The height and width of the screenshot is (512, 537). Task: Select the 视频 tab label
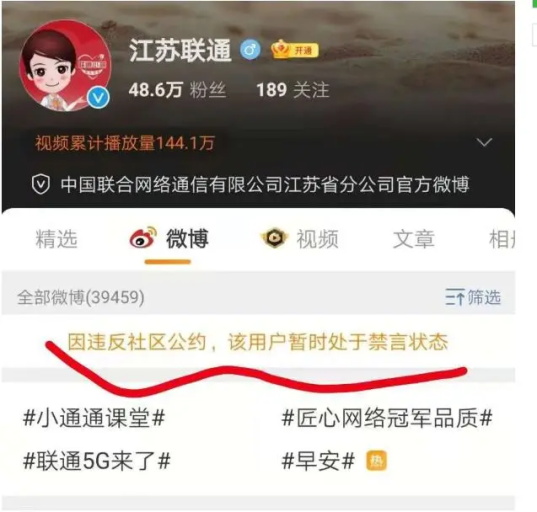[317, 239]
